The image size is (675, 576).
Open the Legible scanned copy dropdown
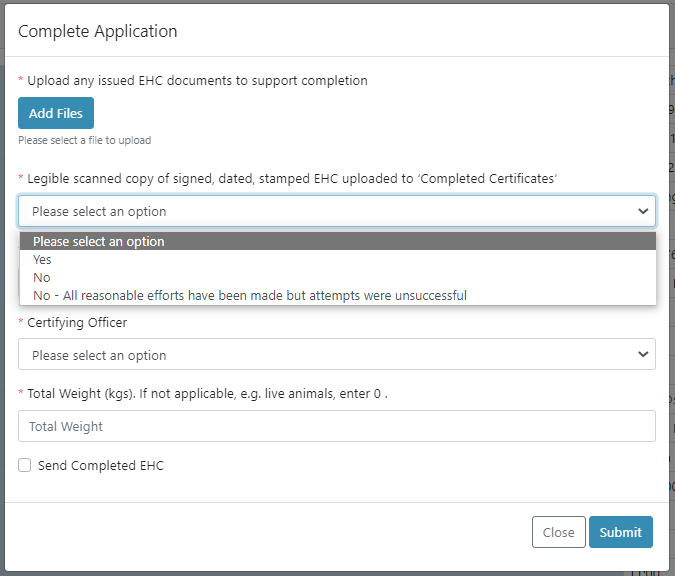337,211
